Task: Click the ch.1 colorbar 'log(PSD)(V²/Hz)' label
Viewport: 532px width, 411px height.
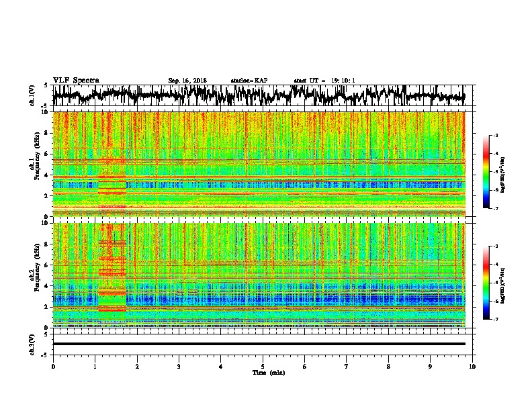Action: point(502,175)
